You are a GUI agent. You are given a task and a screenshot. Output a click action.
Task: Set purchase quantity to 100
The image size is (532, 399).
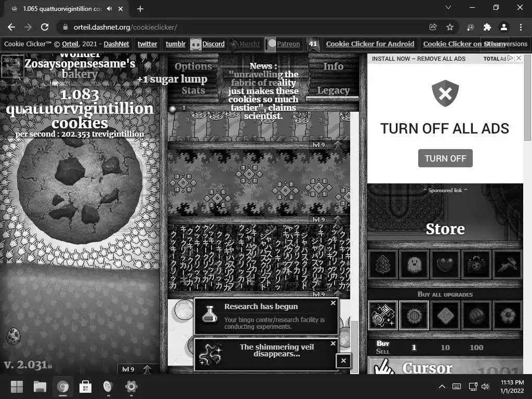click(476, 348)
